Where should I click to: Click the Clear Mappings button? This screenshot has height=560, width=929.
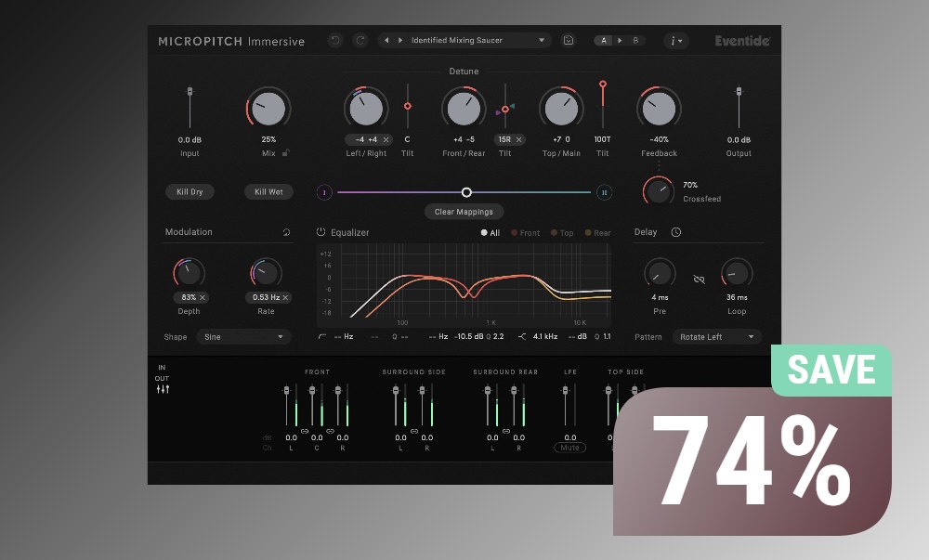464,212
